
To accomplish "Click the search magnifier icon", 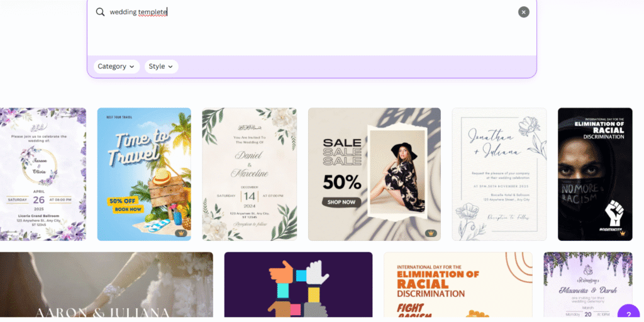I will [x=100, y=12].
